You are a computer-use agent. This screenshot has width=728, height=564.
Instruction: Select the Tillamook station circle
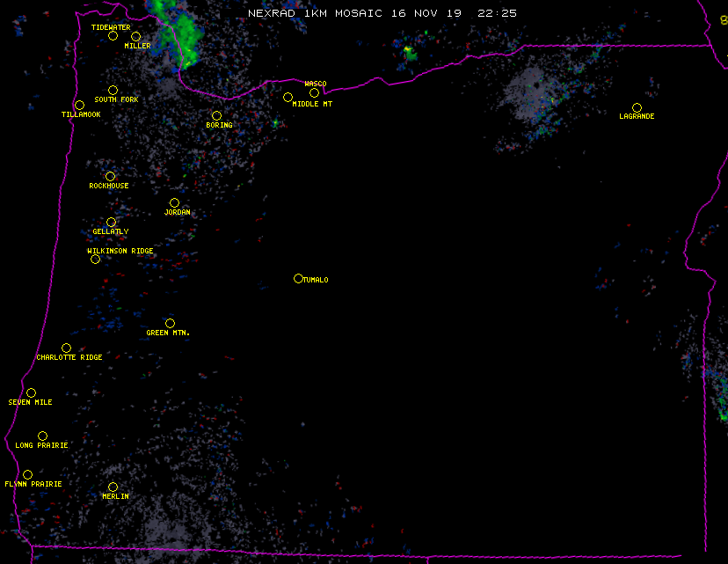point(79,106)
